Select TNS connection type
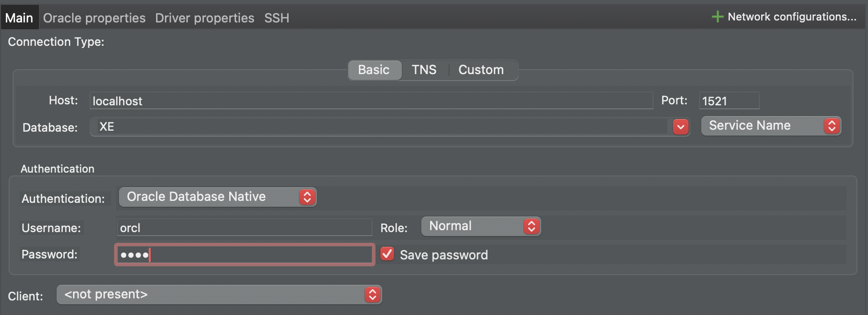 (x=424, y=70)
